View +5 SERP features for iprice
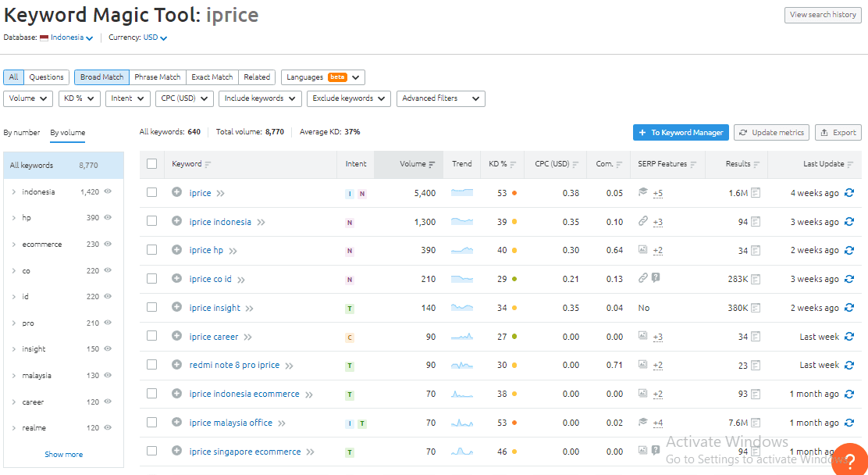Image resolution: width=868 pixels, height=475 pixels. (x=658, y=193)
